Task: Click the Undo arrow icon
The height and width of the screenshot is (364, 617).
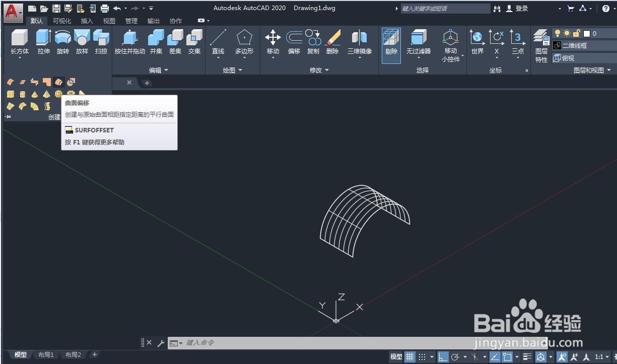Action: click(117, 8)
